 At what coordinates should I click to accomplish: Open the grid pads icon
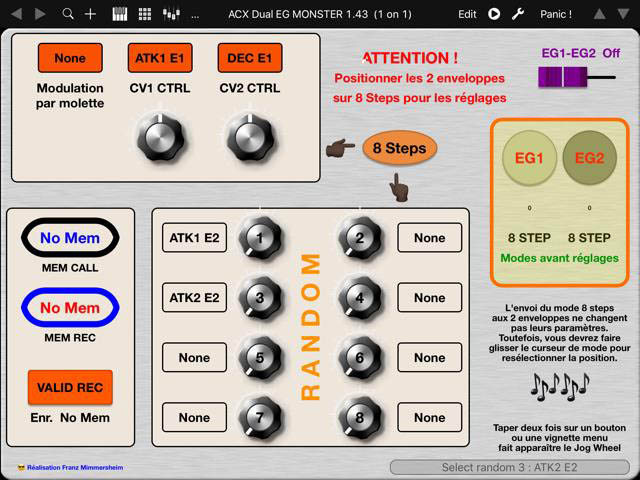click(x=145, y=14)
